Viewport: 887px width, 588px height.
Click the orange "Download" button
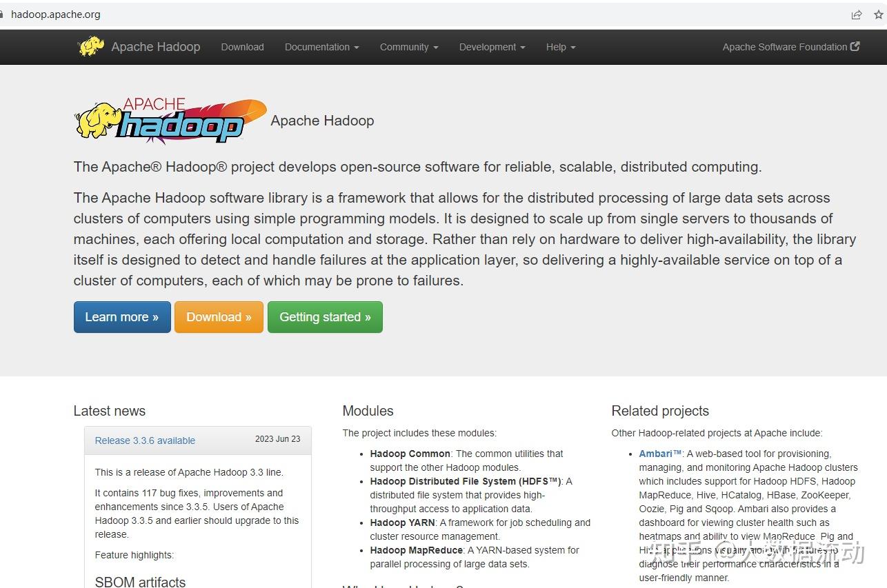(x=219, y=317)
